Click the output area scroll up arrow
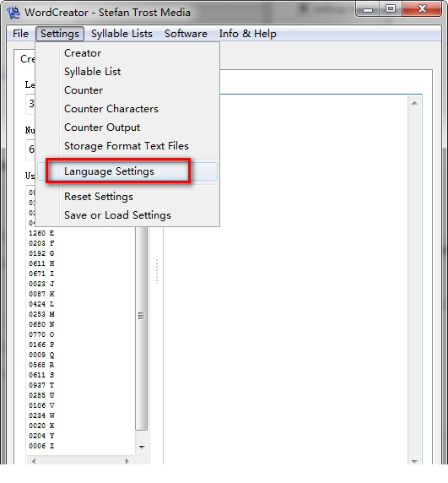448x483 pixels. (414, 103)
